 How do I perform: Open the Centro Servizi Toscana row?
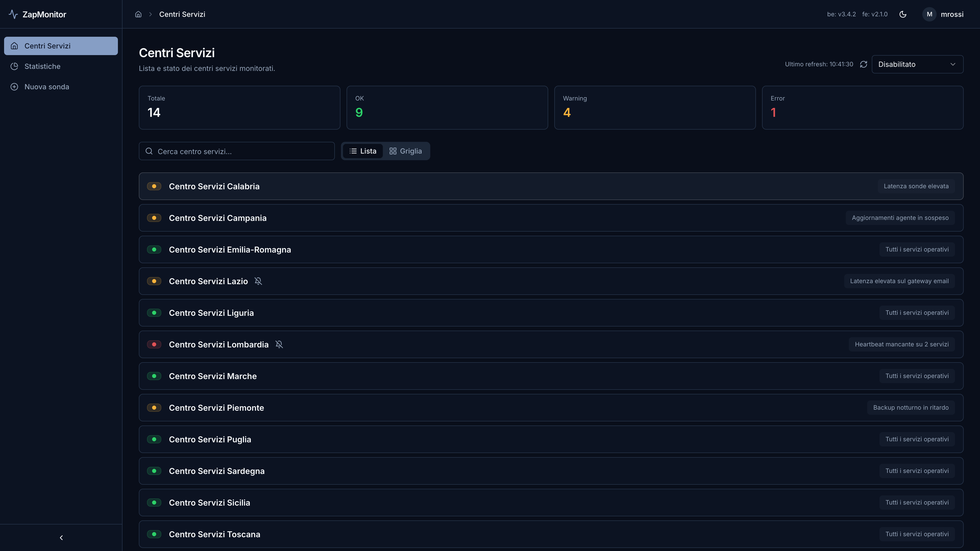551,534
